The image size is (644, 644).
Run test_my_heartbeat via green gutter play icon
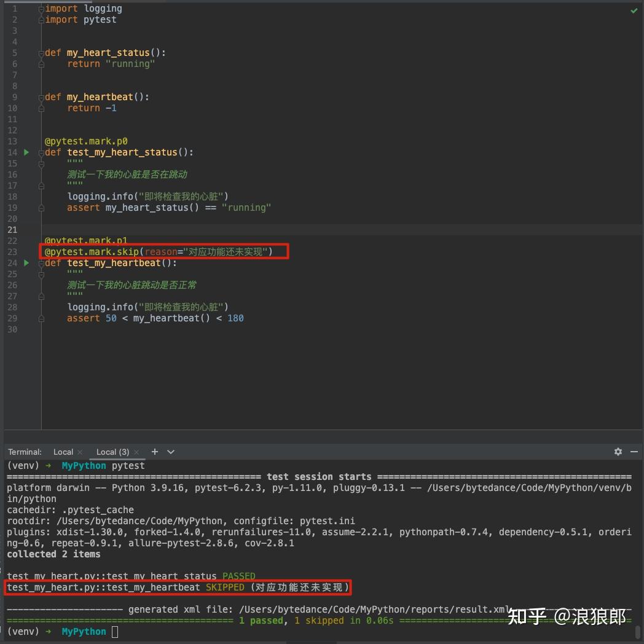26,263
